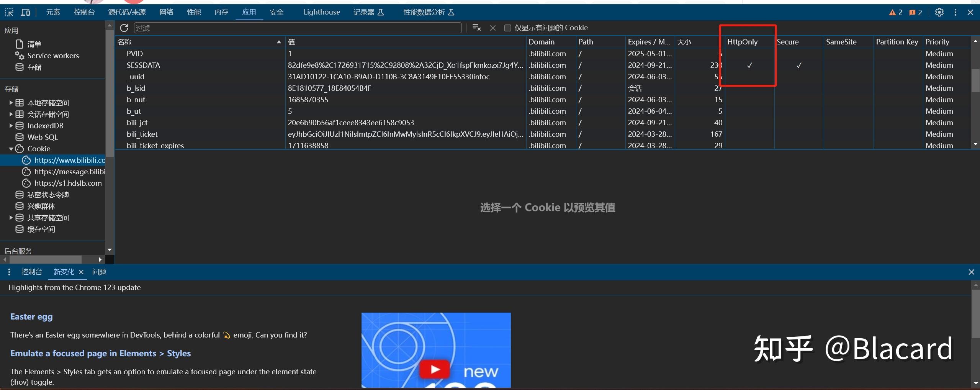Expand 会话存储空间 tree node
Screen dimensions: 980x390
[11, 114]
